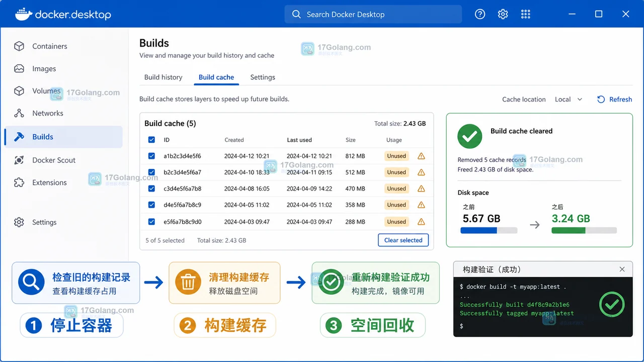
Task: Uncheck cache record a1b2c3d4e5f6
Action: click(x=151, y=156)
